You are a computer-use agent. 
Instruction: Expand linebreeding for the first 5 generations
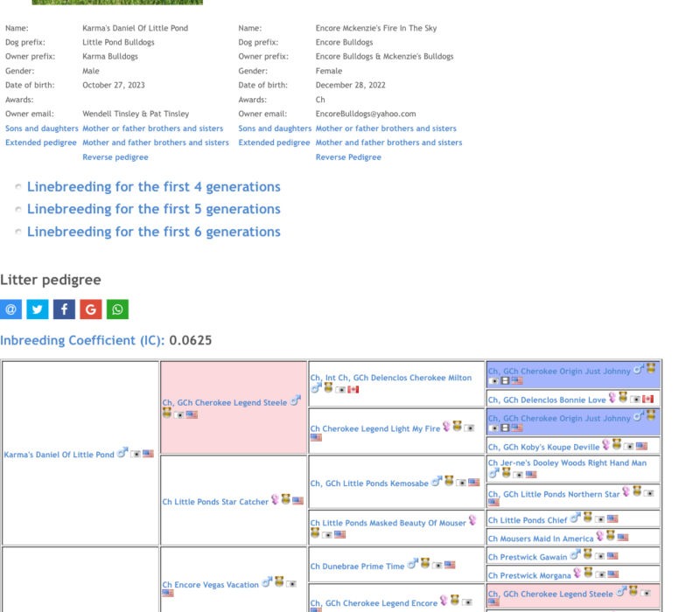click(153, 209)
